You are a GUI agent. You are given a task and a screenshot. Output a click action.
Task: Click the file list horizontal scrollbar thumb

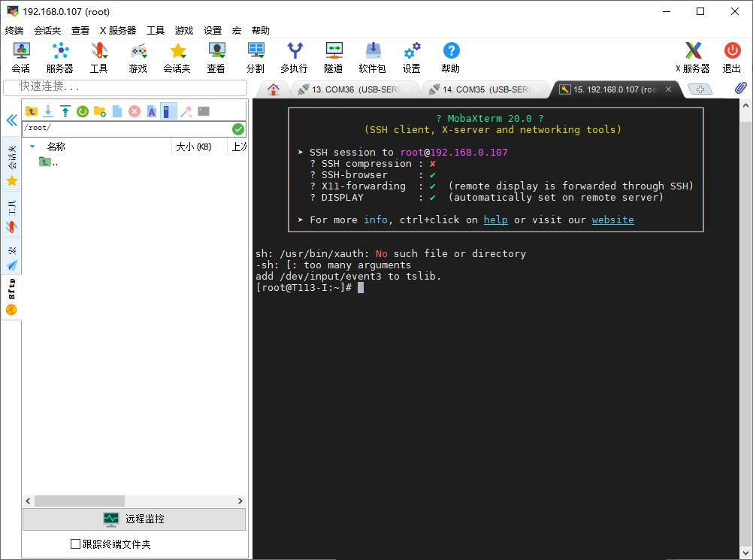(x=80, y=501)
